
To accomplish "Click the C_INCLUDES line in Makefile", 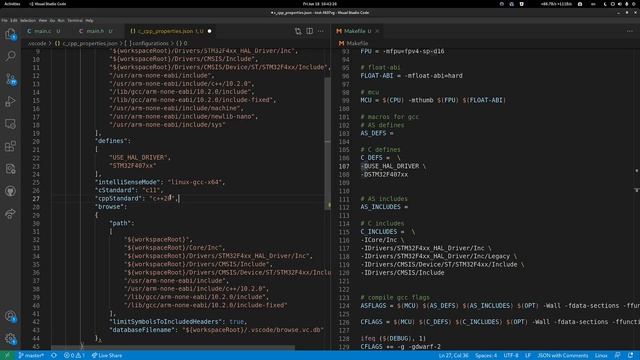I will [387, 231].
